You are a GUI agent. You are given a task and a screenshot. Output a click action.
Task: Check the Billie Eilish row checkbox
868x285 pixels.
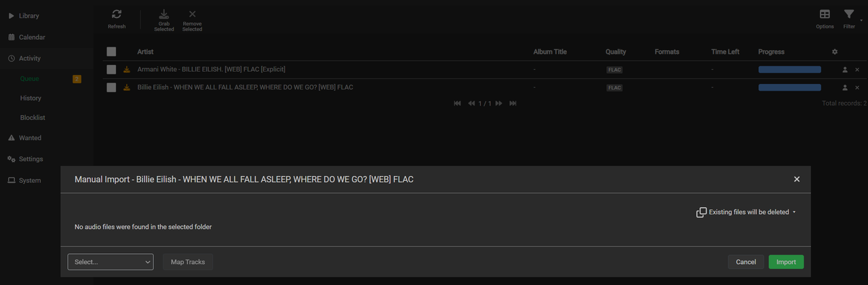point(111,87)
